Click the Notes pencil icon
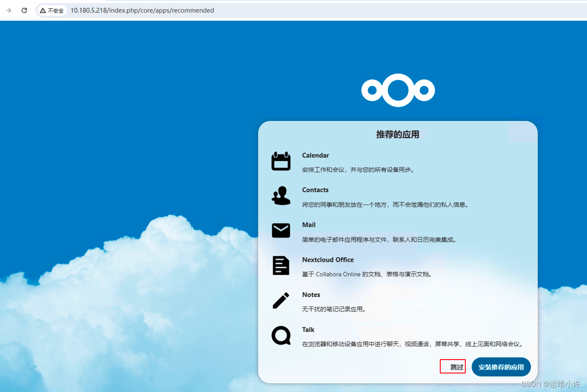The height and width of the screenshot is (392, 587). pyautogui.click(x=281, y=300)
